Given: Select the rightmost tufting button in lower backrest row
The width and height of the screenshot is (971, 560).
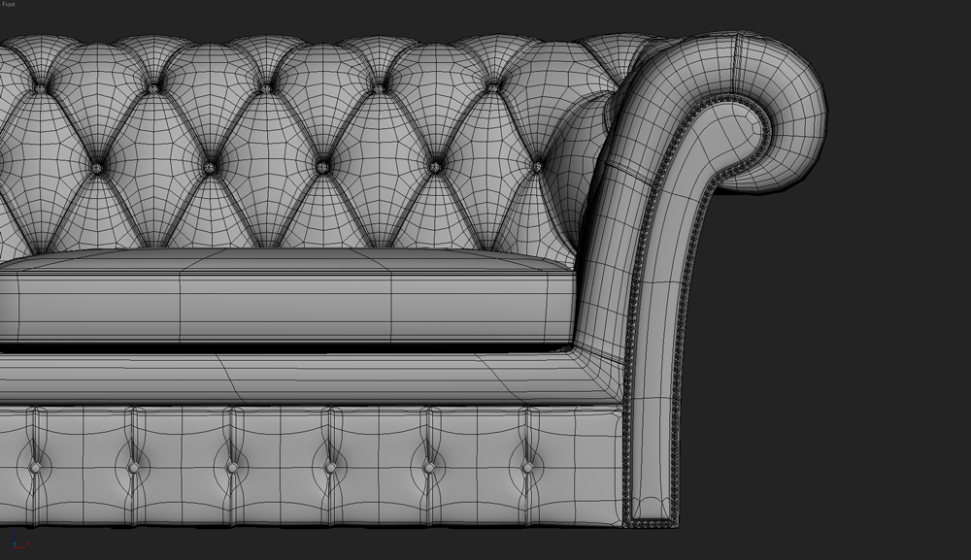Looking at the screenshot, I should pyautogui.click(x=537, y=167).
